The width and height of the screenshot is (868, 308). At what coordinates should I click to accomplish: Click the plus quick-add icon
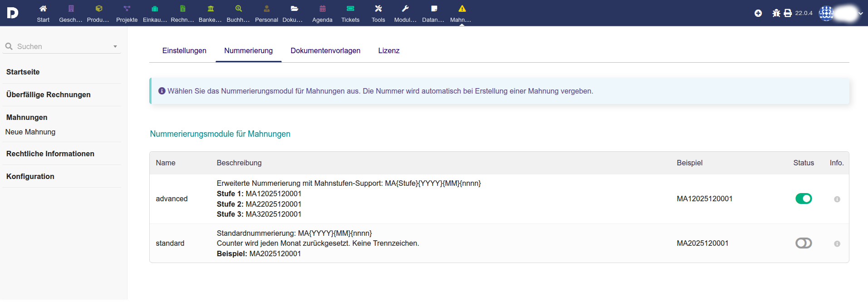click(758, 13)
